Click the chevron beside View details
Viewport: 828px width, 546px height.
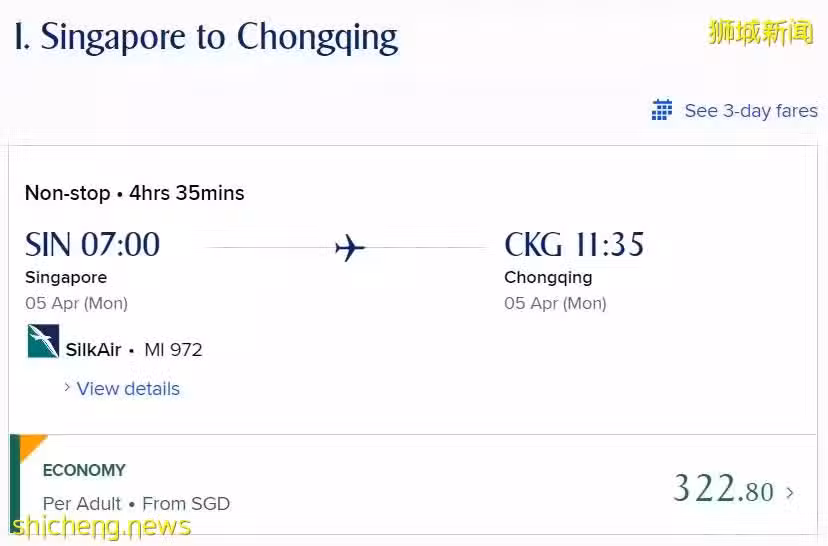point(67,388)
